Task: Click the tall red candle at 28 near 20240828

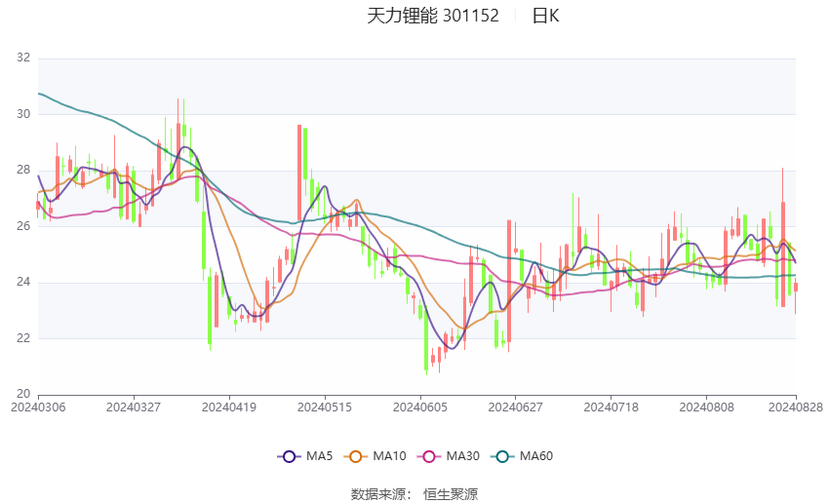Action: 783,238
